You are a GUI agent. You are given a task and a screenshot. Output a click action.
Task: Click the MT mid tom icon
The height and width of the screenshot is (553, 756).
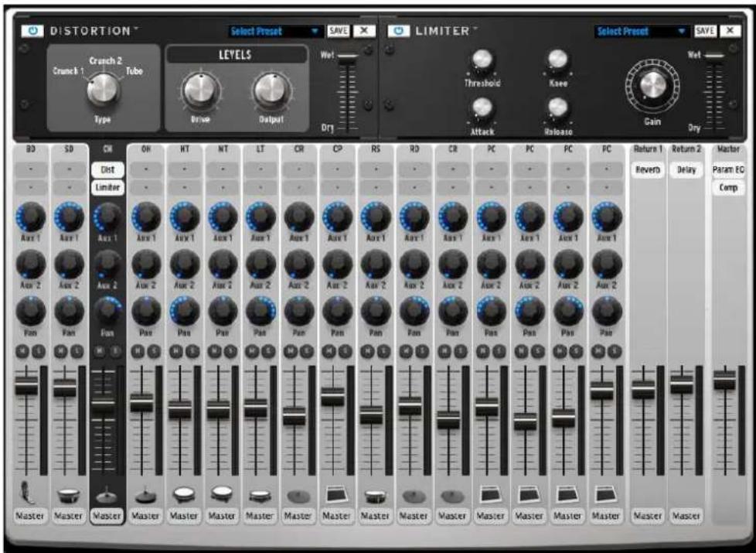222,495
